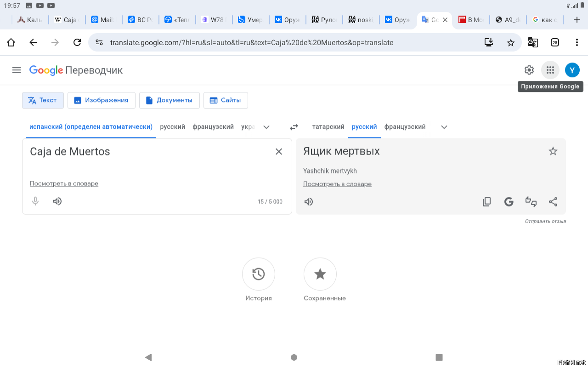This screenshot has height=368, width=588.
Task: Switch to the Документы tab
Action: [169, 100]
